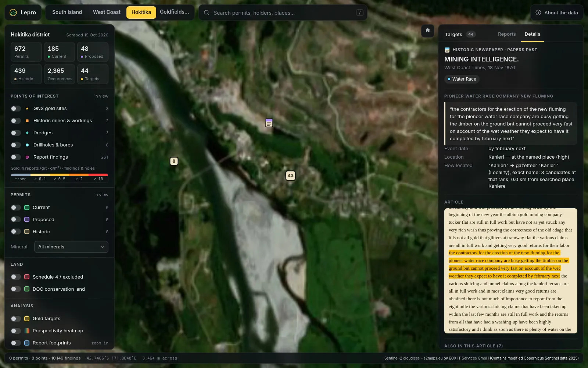The width and height of the screenshot is (588, 368).
Task: Open the All minerals dropdown
Action: coord(71,247)
